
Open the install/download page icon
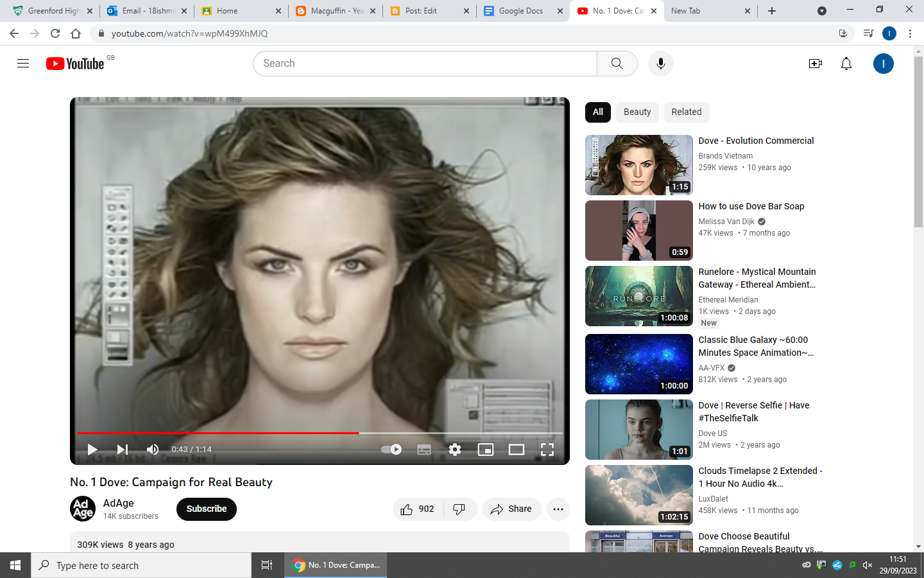click(x=843, y=33)
